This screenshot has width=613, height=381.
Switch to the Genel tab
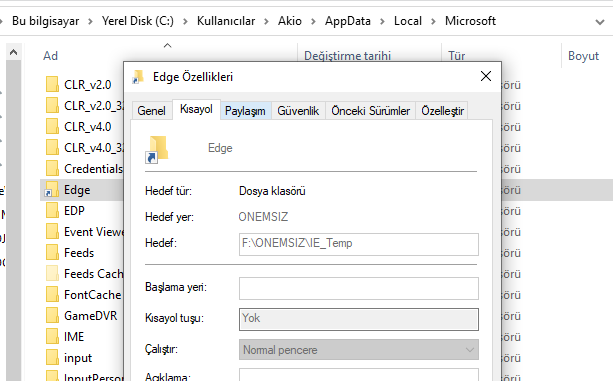tap(151, 111)
